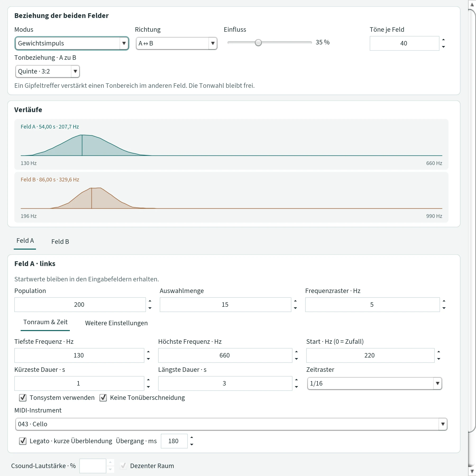
Task: Switch to the Feld B tab
Action: click(x=60, y=242)
